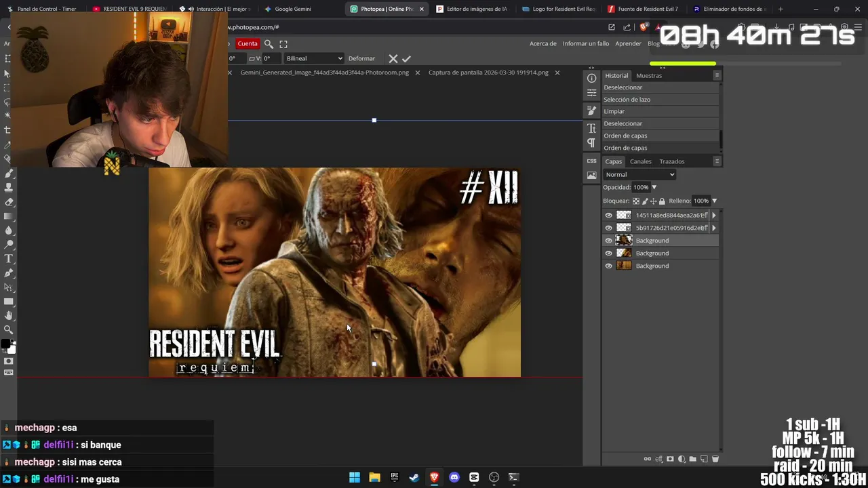Hide the 14511a8ed8844aea layer
868x488 pixels.
click(608, 215)
